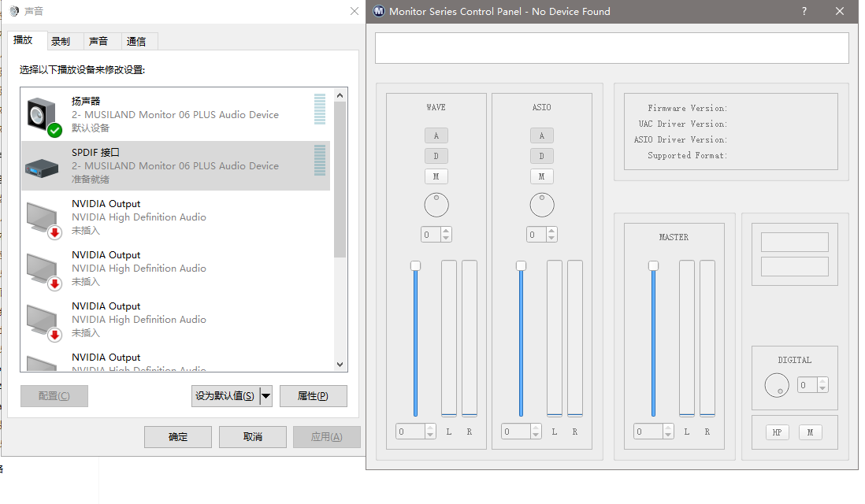Click the speaker device icon (扬声器)
Screen dimensions: 865x504
coord(43,116)
